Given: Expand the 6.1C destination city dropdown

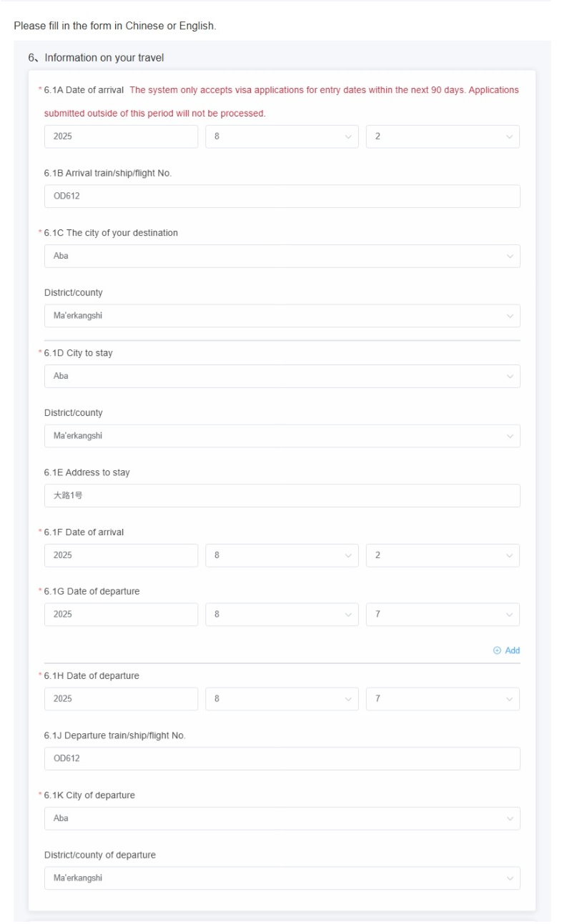Looking at the screenshot, I should point(282,256).
